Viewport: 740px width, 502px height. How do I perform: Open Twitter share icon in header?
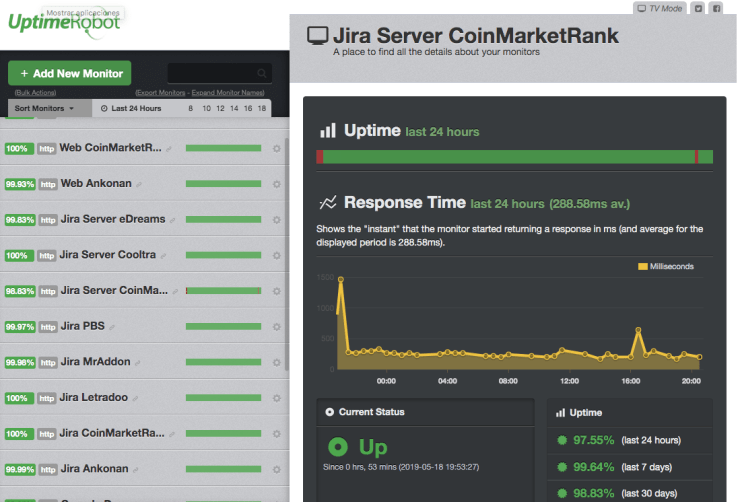tap(699, 8)
